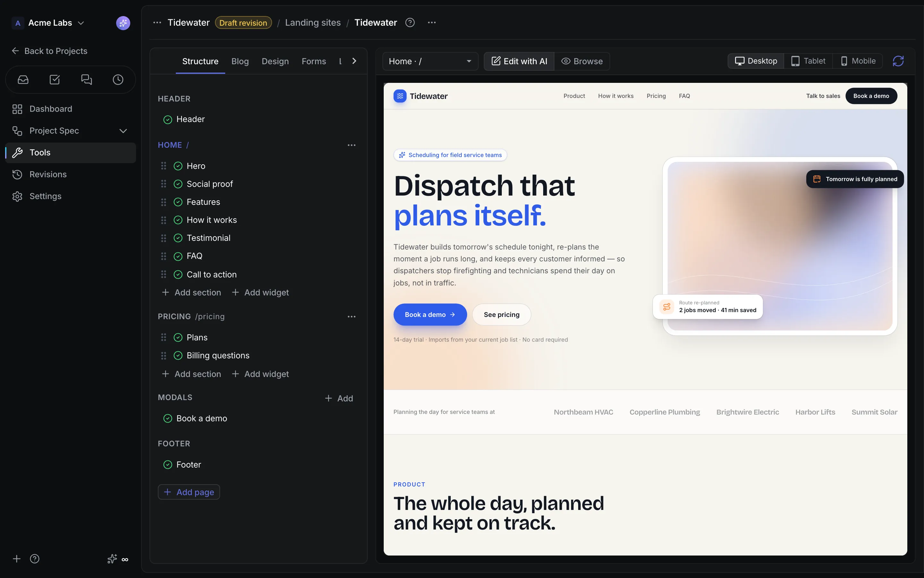Switch preview to Tablet view
The height and width of the screenshot is (578, 924).
pyautogui.click(x=808, y=61)
